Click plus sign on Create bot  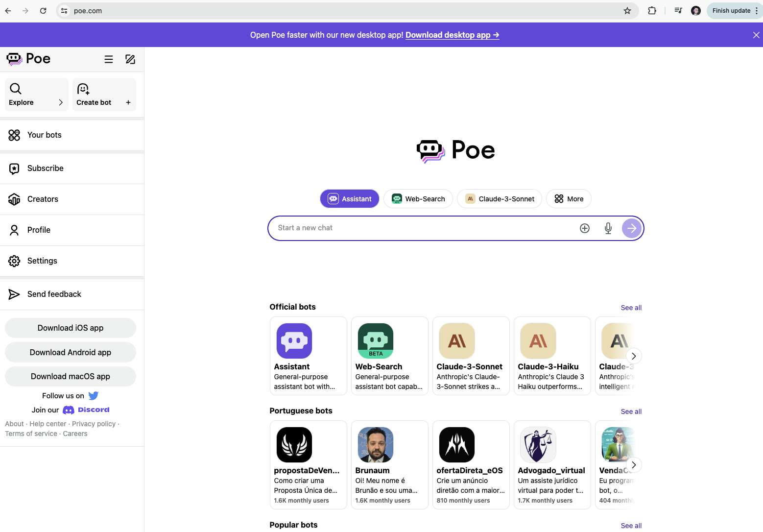128,102
